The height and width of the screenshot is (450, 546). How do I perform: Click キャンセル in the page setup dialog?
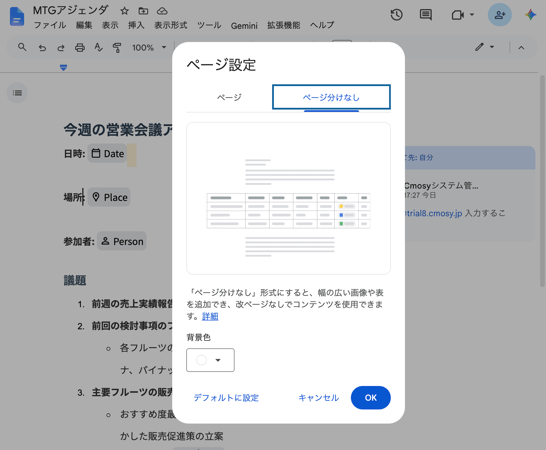click(318, 398)
